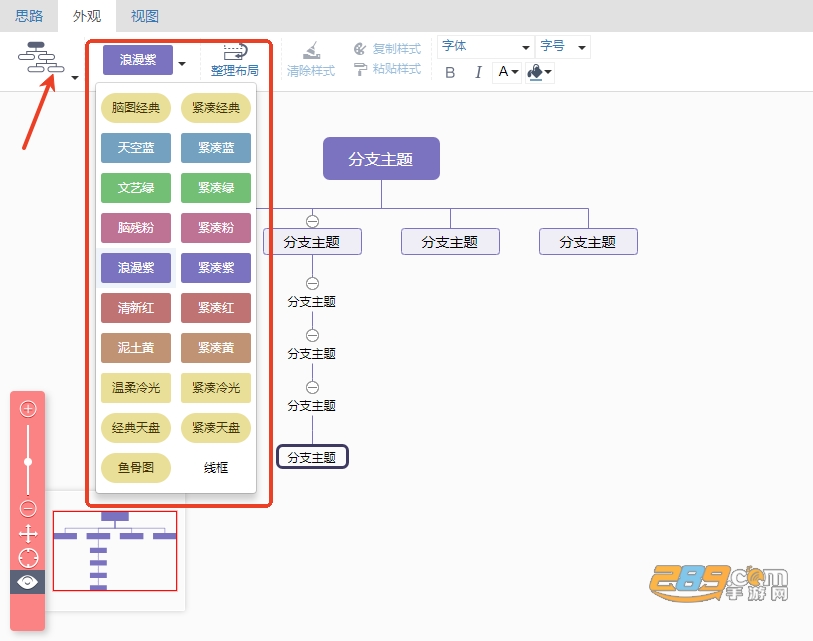Screen dimensions: 813x641
Task: Click the 整理布局 layout tidy button
Action: coord(235,60)
